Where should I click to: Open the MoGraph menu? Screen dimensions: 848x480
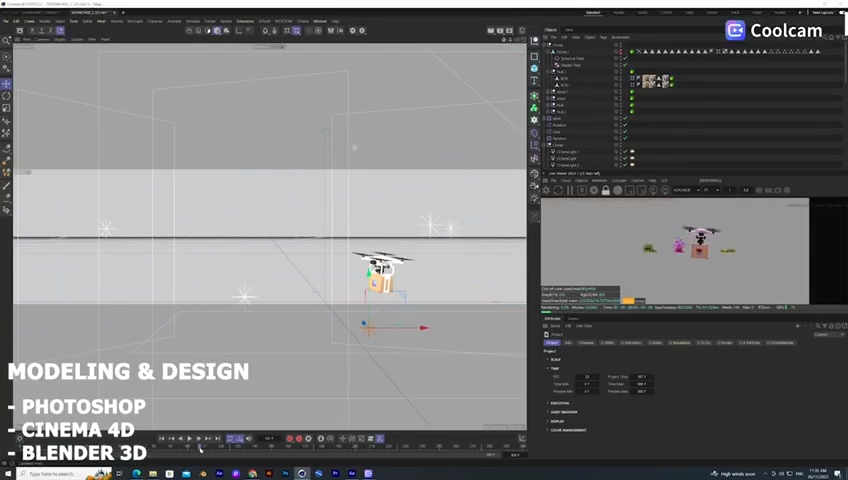pyautogui.click(x=135, y=21)
